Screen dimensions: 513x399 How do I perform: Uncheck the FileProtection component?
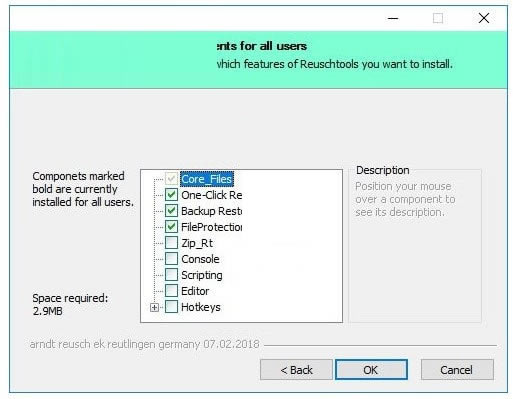coord(171,227)
